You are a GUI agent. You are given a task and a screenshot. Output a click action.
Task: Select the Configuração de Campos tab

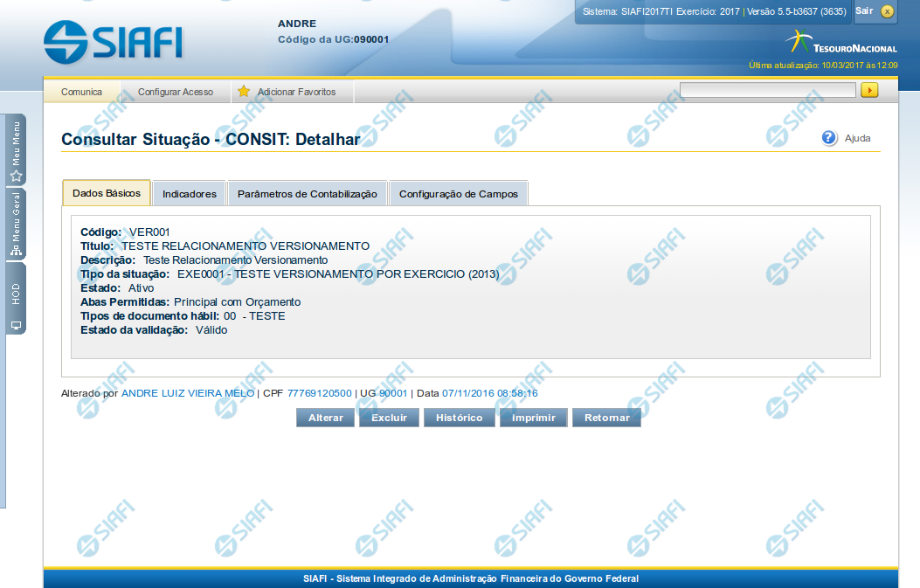[x=458, y=194]
